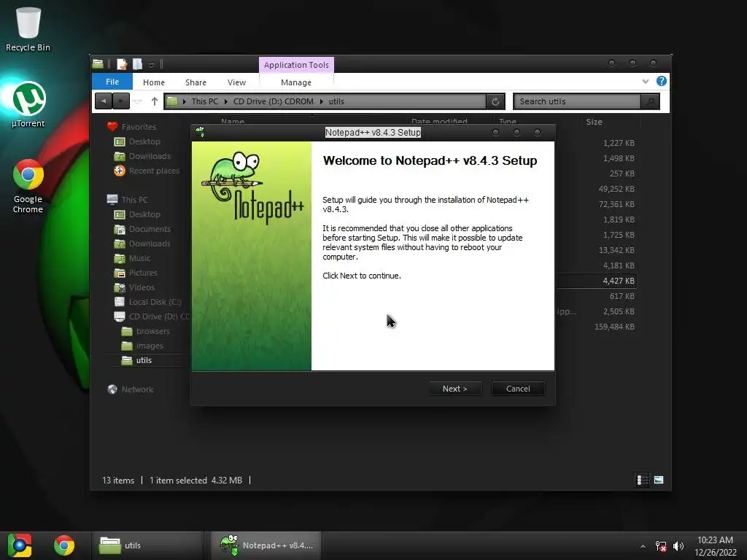Image resolution: width=747 pixels, height=560 pixels.
Task: Open the View ribbon tab
Action: coord(237,82)
